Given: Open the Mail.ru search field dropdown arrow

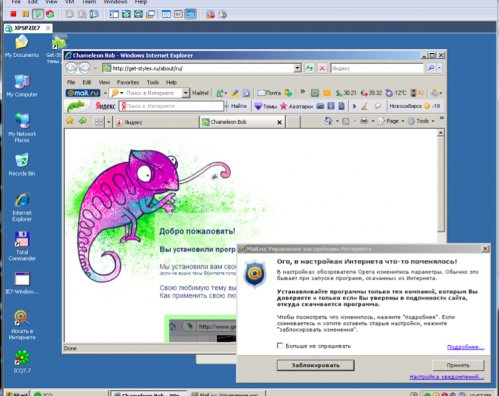Looking at the screenshot, I should point(186,93).
